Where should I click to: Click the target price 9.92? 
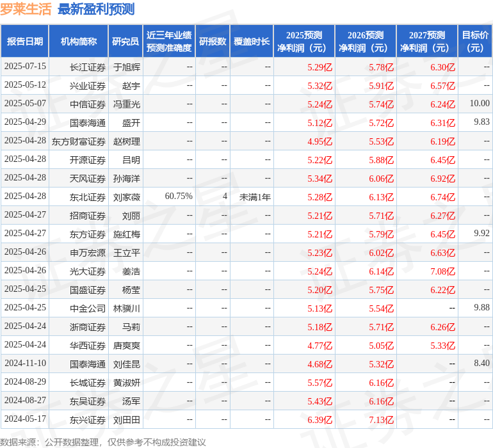coord(481,233)
